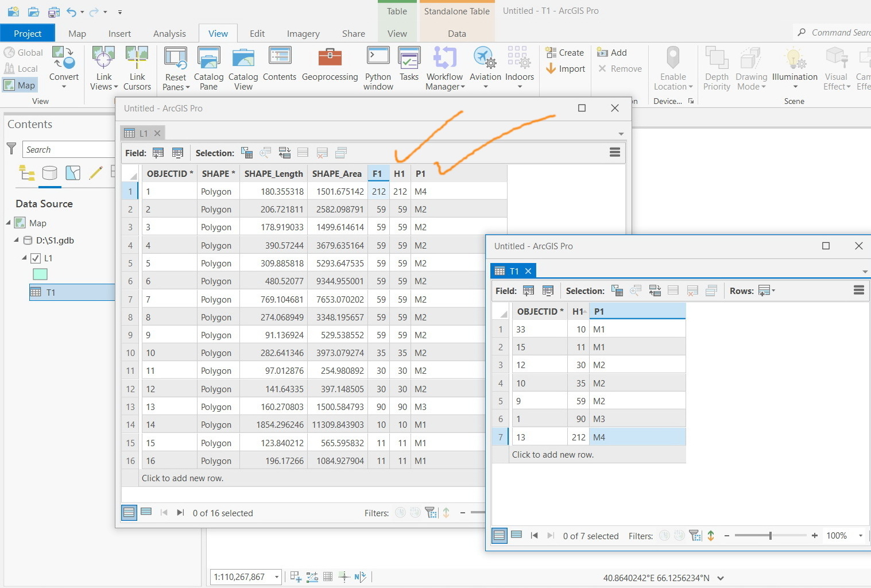Open the Geoprocessing pane
This screenshot has height=588, width=871.
pyautogui.click(x=330, y=64)
